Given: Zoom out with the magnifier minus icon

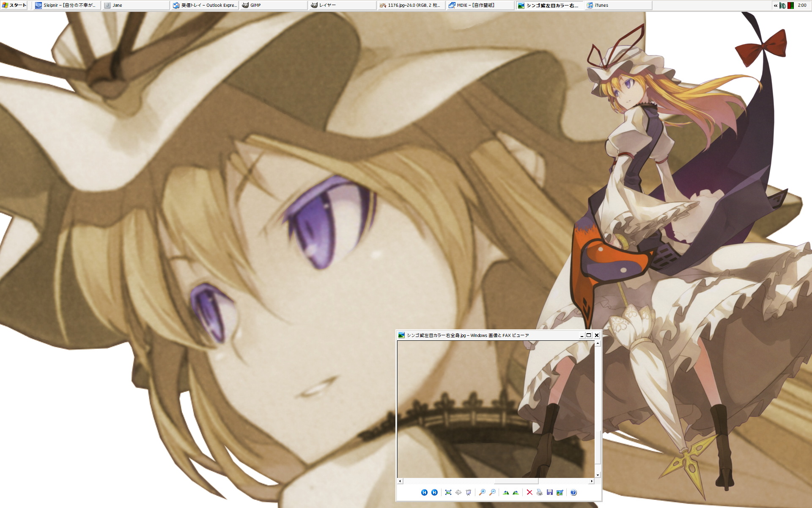Looking at the screenshot, I should tap(492, 492).
